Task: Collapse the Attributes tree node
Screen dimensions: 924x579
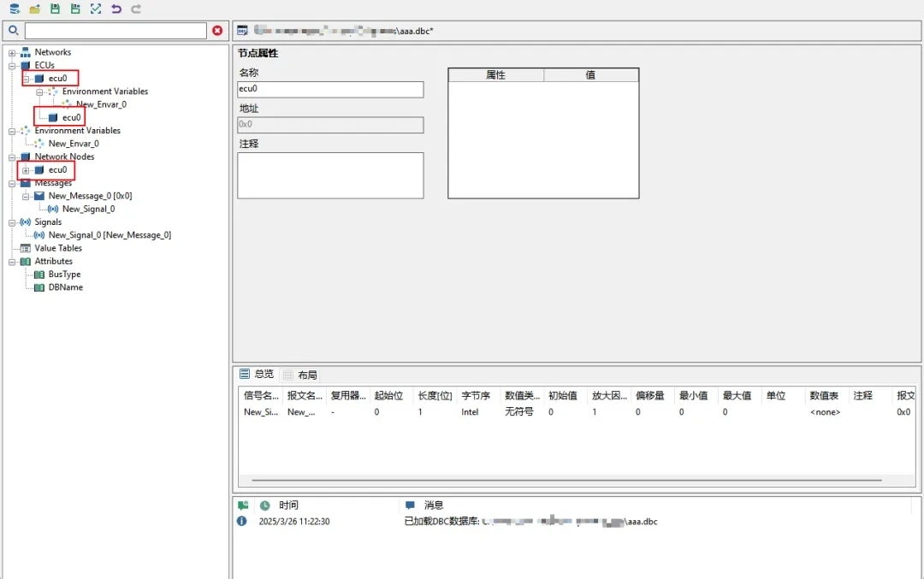Action: pyautogui.click(x=12, y=262)
